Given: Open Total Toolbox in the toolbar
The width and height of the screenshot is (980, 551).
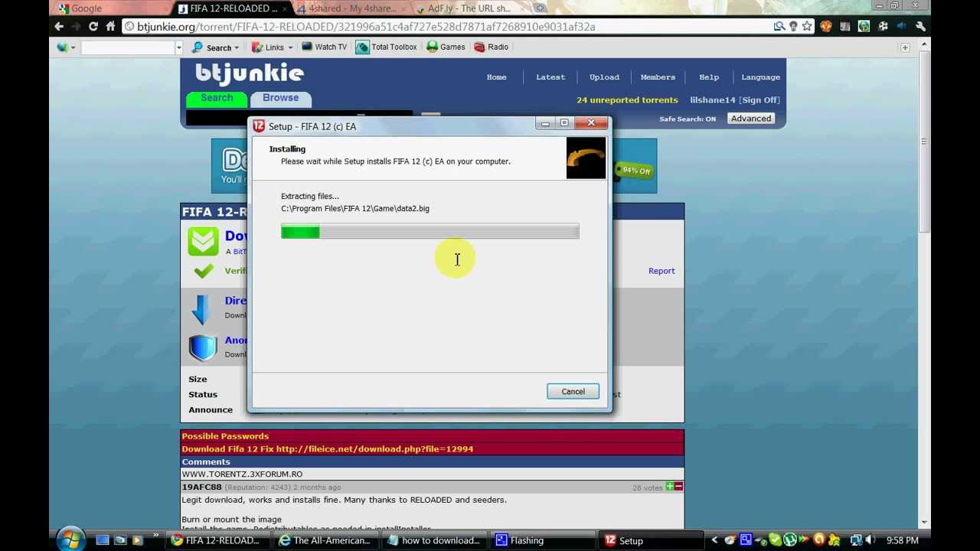Looking at the screenshot, I should [x=387, y=47].
